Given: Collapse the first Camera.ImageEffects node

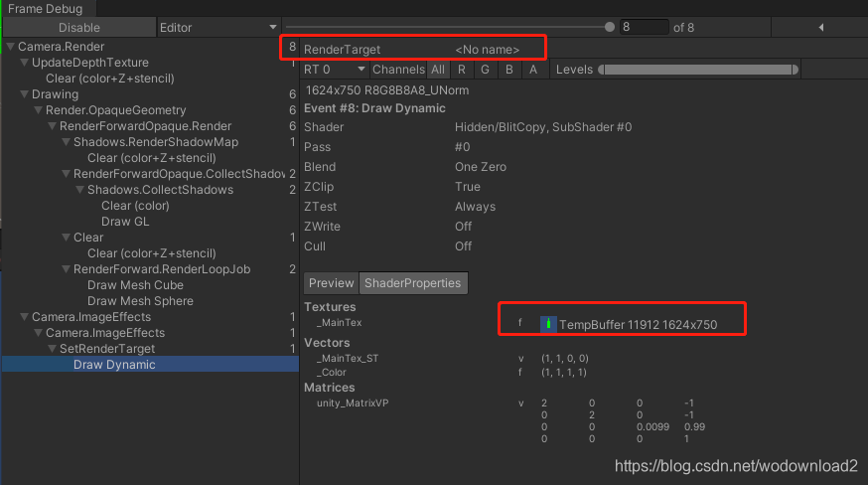Looking at the screenshot, I should 25,317.
